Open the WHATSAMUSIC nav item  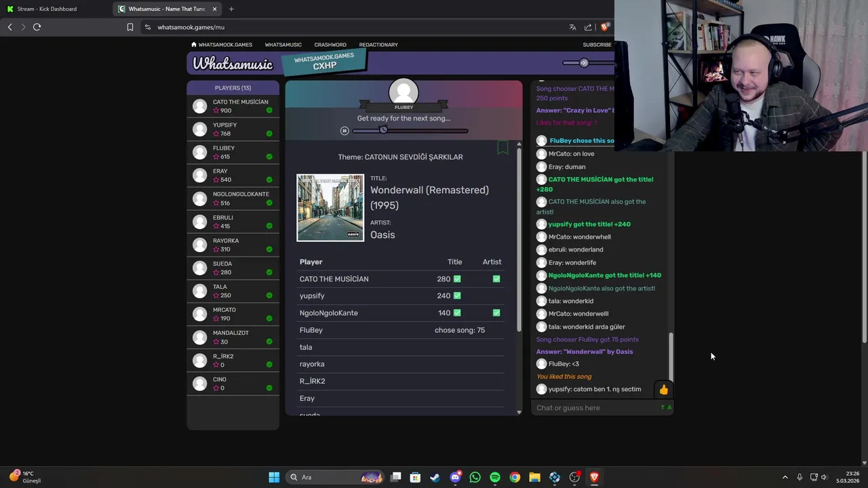tap(283, 45)
